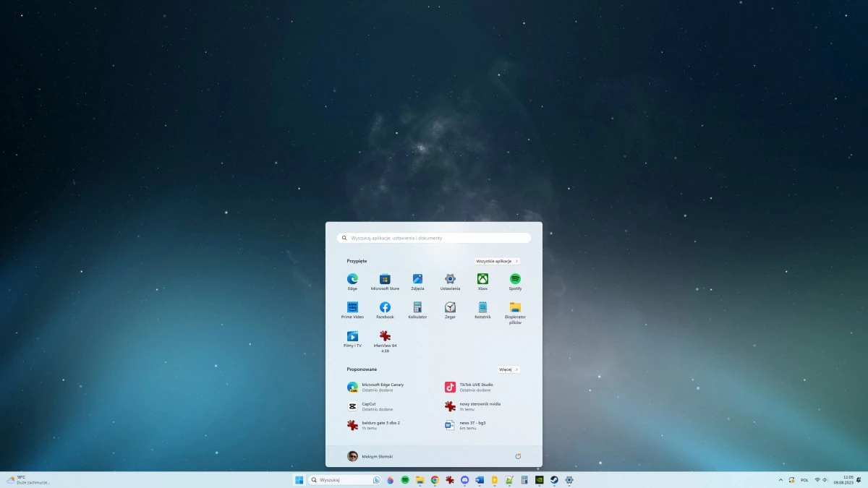868x488 pixels.
Task: Start the Kalkulator app
Action: click(x=417, y=307)
